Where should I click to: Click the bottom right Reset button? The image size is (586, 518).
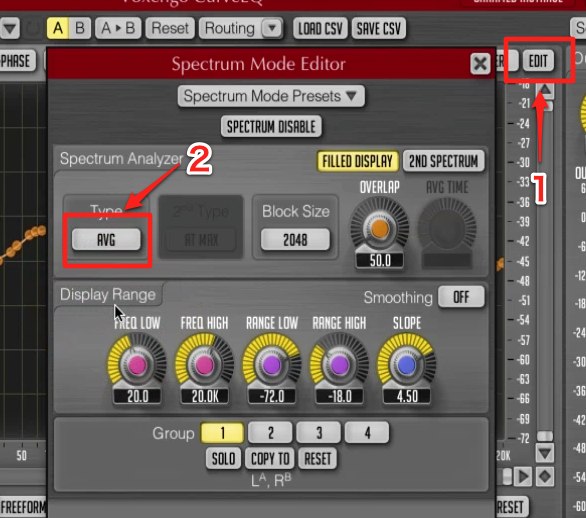tap(512, 508)
